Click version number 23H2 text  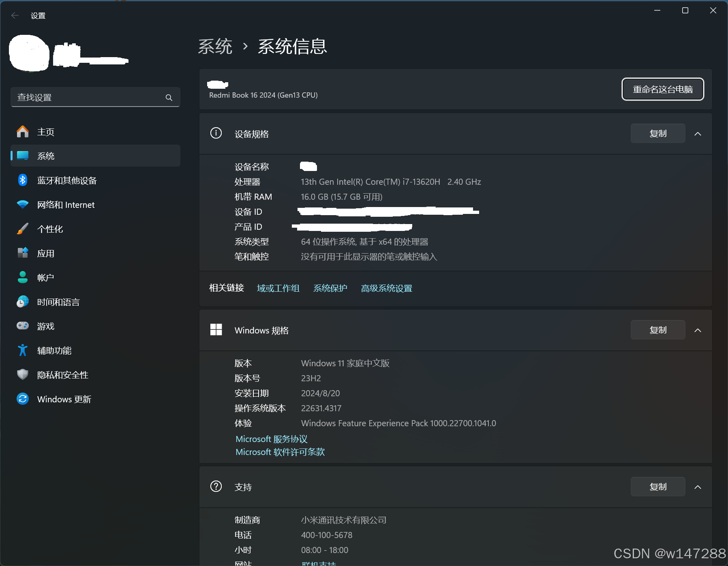tap(311, 378)
